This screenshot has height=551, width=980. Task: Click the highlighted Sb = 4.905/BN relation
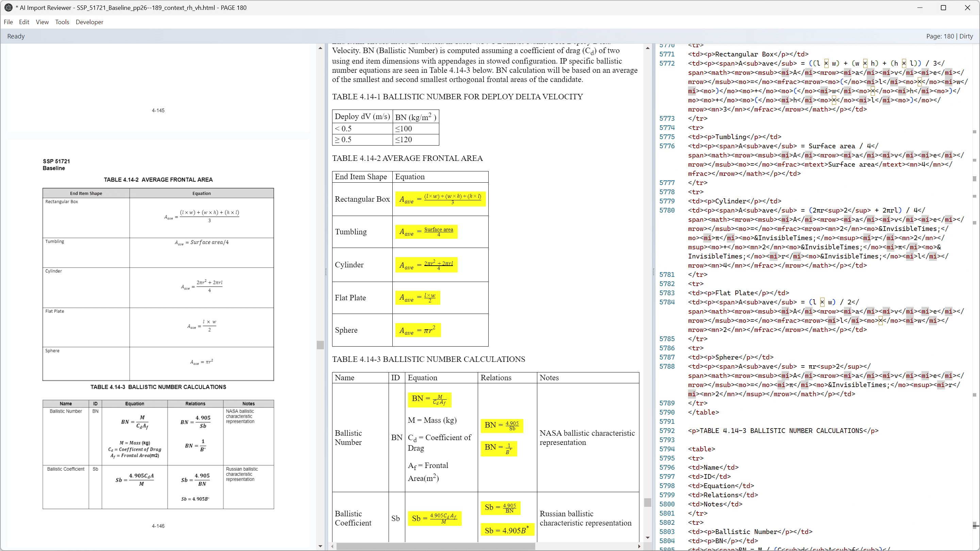501,508
